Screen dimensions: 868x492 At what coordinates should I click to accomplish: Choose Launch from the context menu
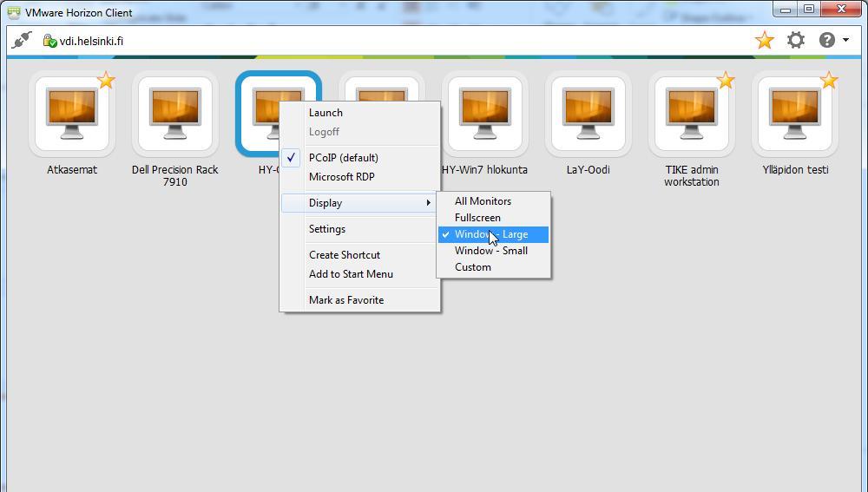point(360,112)
